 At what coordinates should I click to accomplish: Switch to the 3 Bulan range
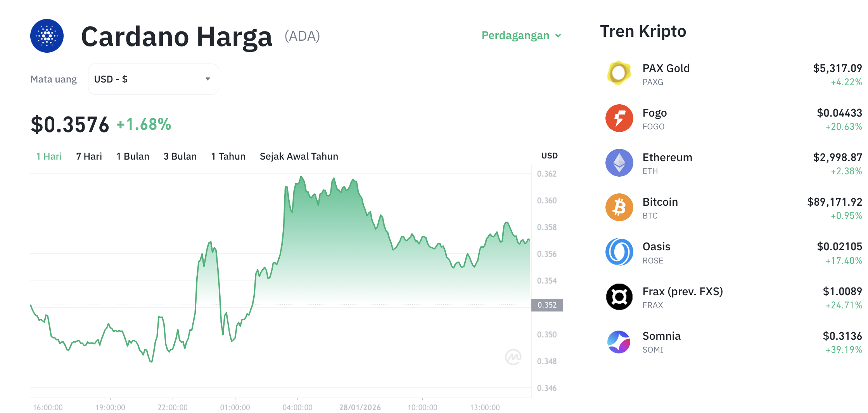point(180,156)
